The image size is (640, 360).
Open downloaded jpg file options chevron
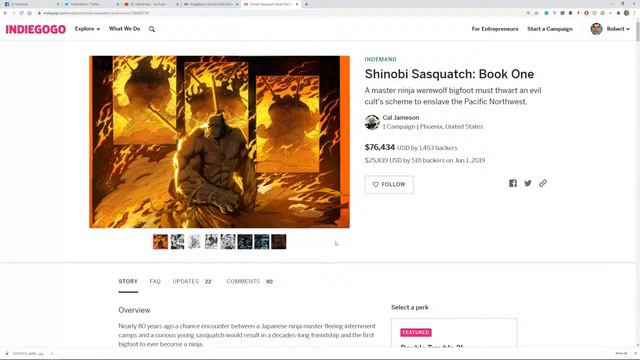coord(52,353)
